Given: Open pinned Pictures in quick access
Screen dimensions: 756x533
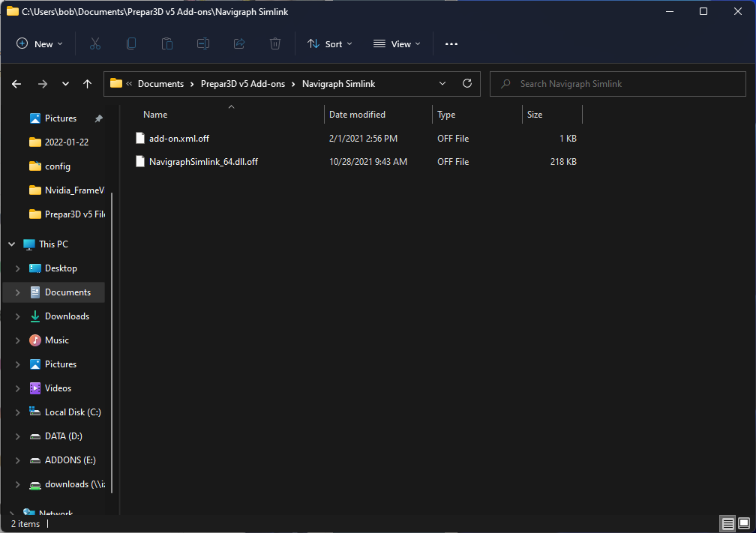Looking at the screenshot, I should pos(60,118).
